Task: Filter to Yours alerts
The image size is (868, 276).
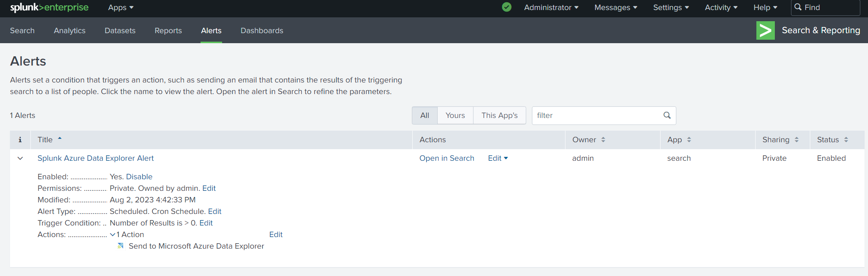Action: [455, 116]
